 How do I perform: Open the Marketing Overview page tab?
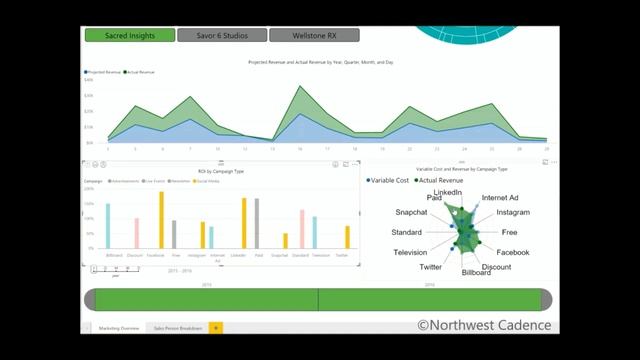point(119,328)
